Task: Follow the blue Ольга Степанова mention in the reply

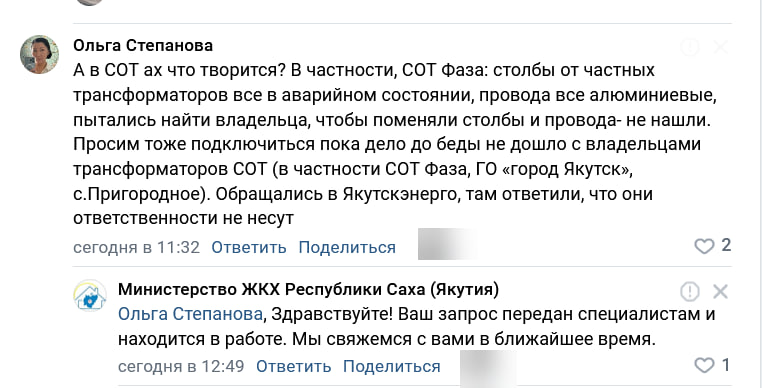Action: coord(190,314)
